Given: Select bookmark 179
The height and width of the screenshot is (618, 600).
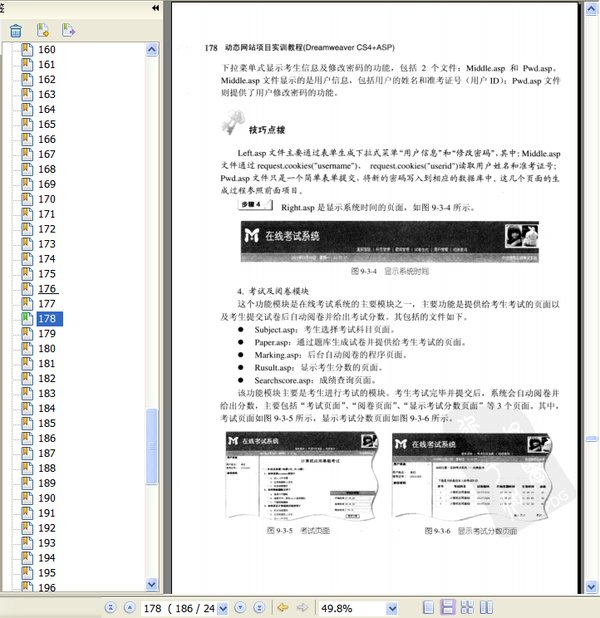Looking at the screenshot, I should [x=47, y=334].
